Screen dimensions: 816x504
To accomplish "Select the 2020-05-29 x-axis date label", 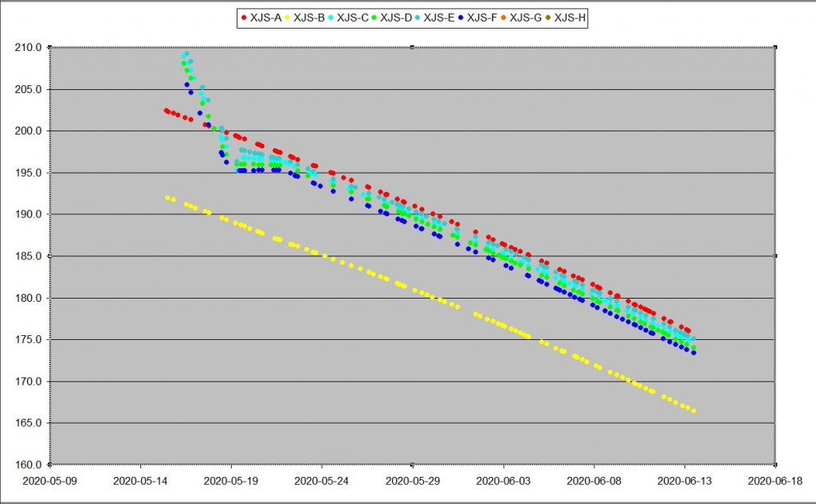I will point(412,481).
